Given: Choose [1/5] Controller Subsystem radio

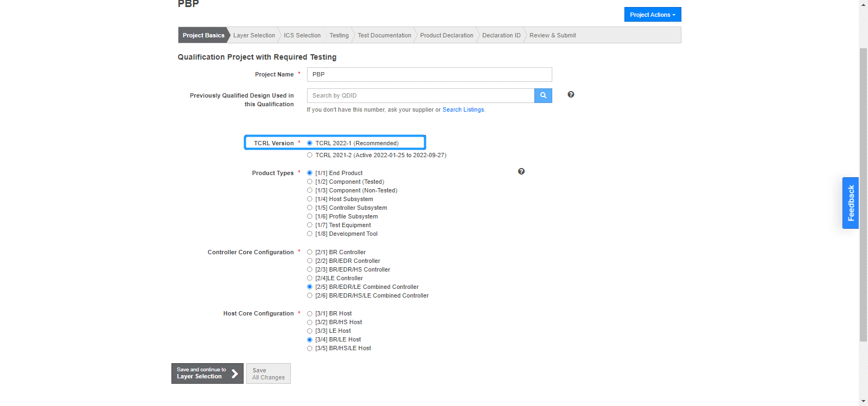Looking at the screenshot, I should click(x=310, y=208).
